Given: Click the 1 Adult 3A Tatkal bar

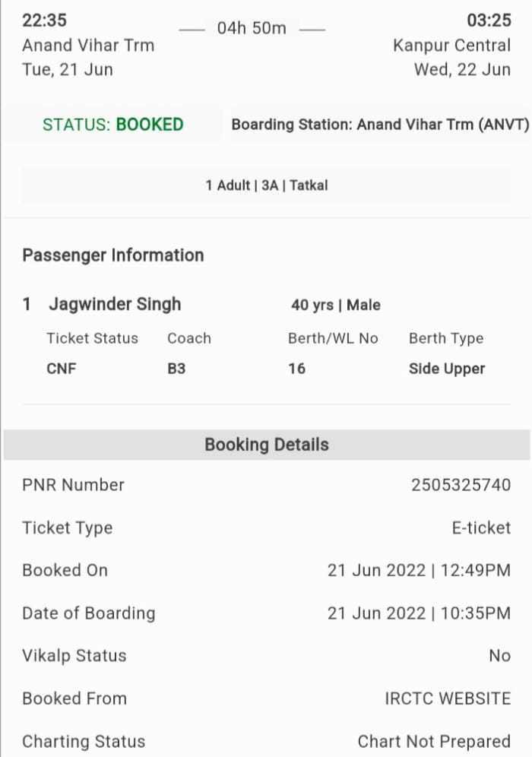Looking at the screenshot, I should point(266,185).
